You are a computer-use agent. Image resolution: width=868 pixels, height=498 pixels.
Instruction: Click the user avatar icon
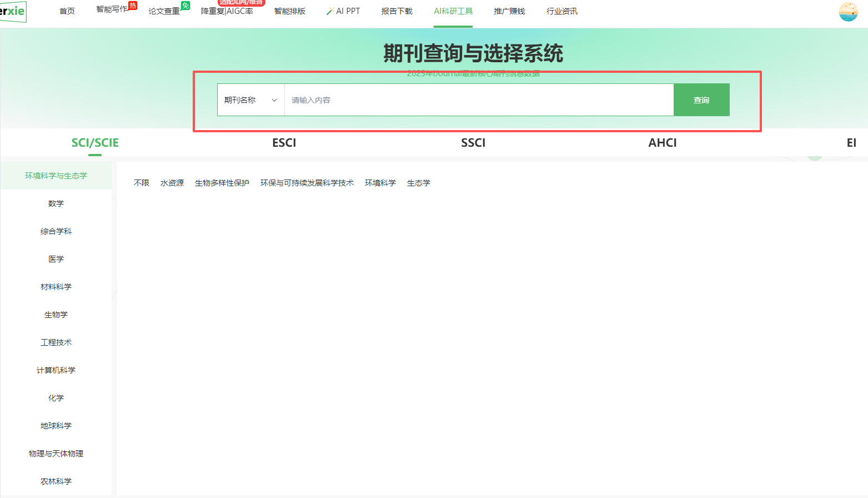(848, 12)
